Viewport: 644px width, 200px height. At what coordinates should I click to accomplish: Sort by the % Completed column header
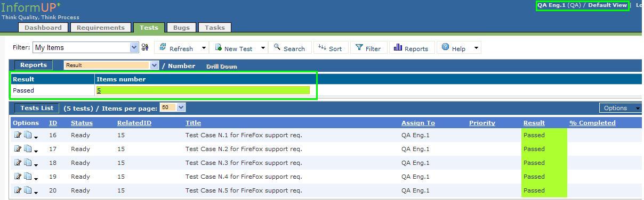point(592,123)
